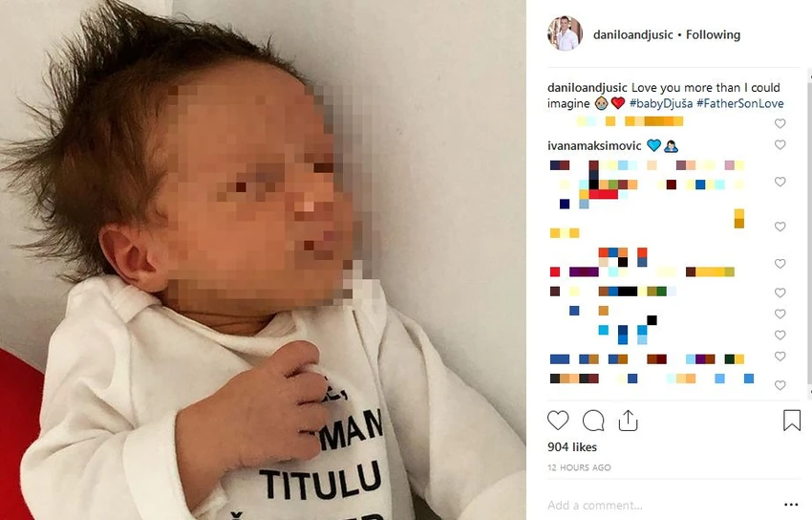812x520 pixels.
Task: Save the post with the bookmark icon
Action: point(792,420)
